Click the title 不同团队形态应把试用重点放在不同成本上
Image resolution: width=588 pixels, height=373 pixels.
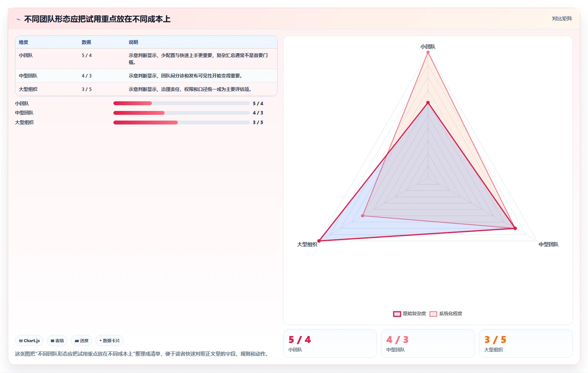tap(97, 19)
